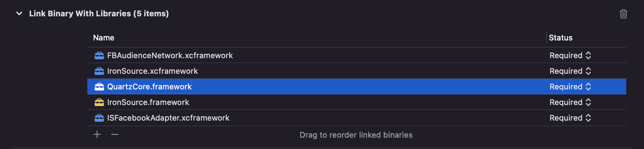
Task: Select the ISFacebookAdapter.xcframework library name
Action: [168, 118]
